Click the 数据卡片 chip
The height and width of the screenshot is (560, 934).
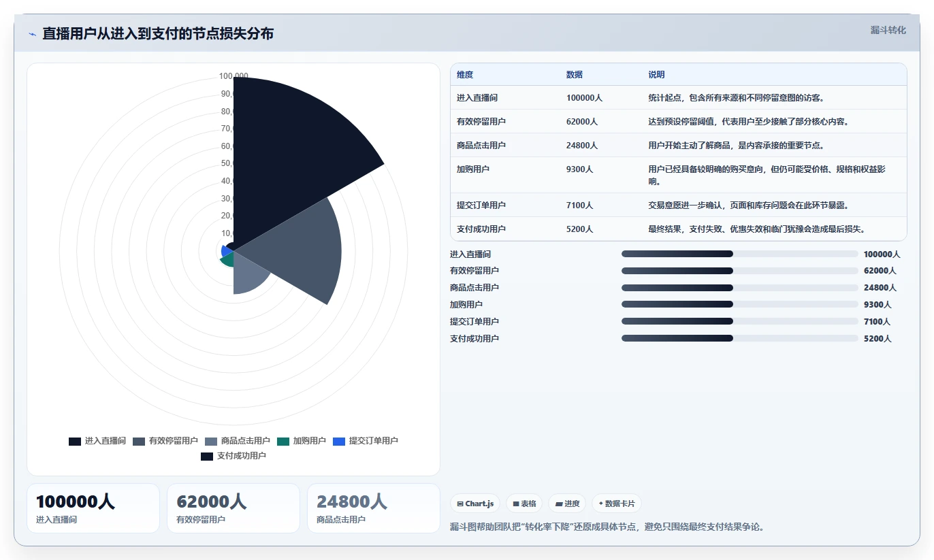click(x=617, y=504)
